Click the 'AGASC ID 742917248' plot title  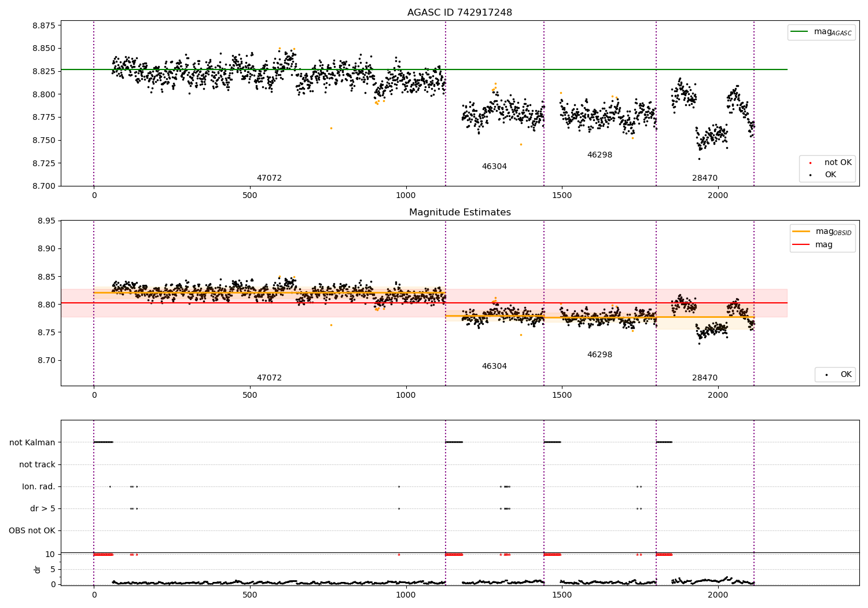coord(459,13)
